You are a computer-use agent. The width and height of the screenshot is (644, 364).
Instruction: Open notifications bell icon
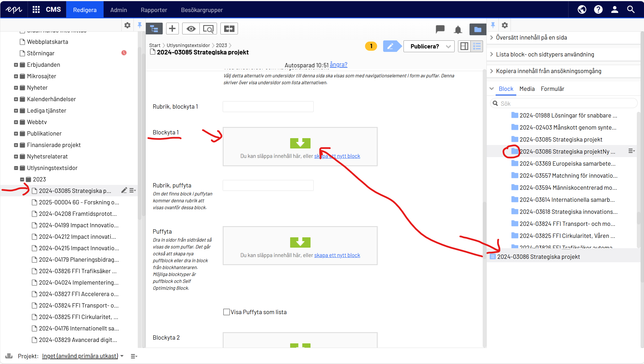[x=458, y=30]
